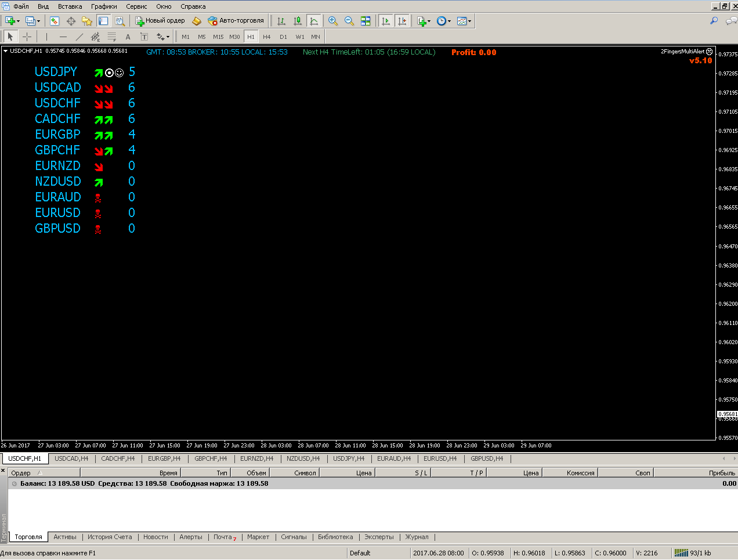The image size is (738, 560).
Task: Select the Fibonacci retracement tool
Action: (112, 37)
